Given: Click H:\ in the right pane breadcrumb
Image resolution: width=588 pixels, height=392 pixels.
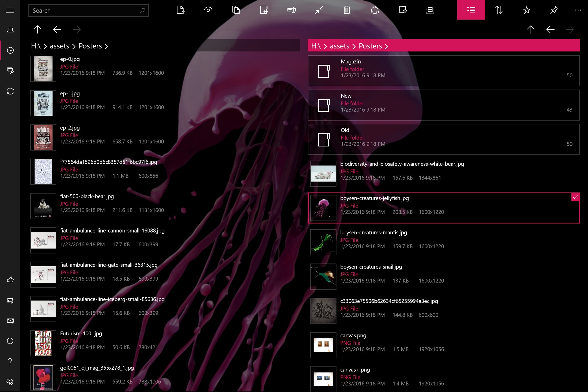Looking at the screenshot, I should (x=316, y=46).
